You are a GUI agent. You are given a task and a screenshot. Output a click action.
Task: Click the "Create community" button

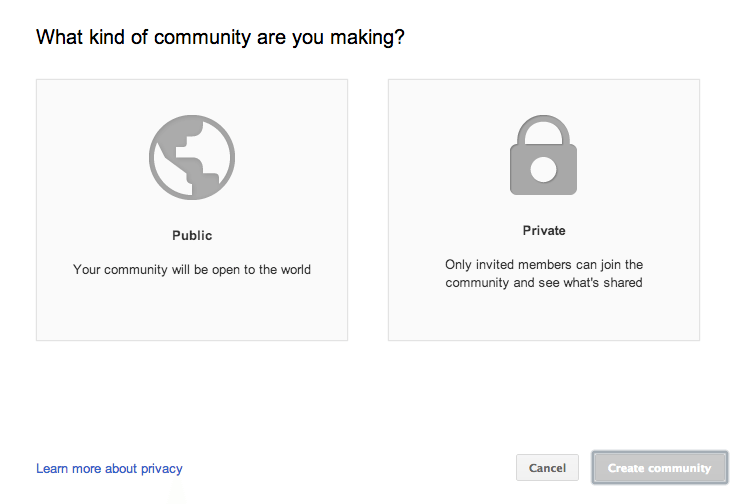point(660,468)
